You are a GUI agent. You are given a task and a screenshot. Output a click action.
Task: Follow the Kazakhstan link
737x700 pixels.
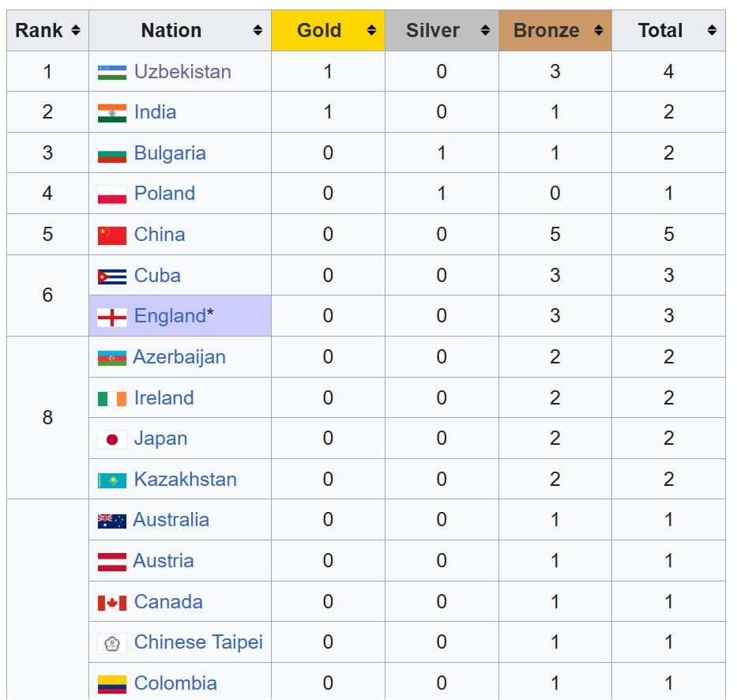(x=185, y=480)
